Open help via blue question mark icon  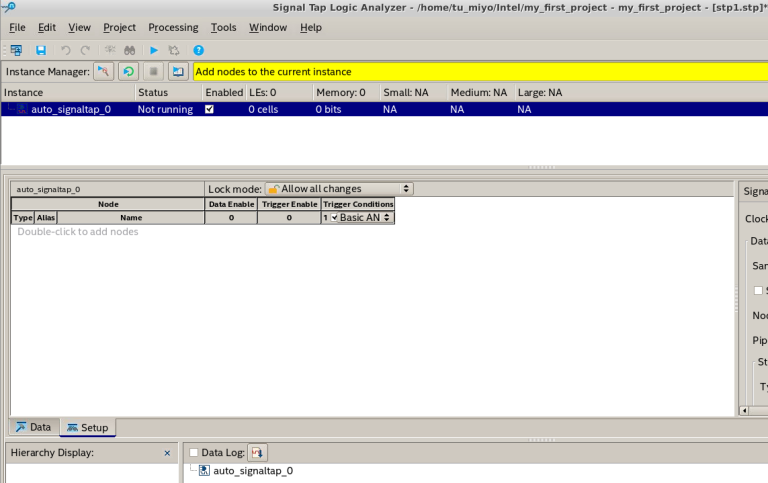(198, 50)
